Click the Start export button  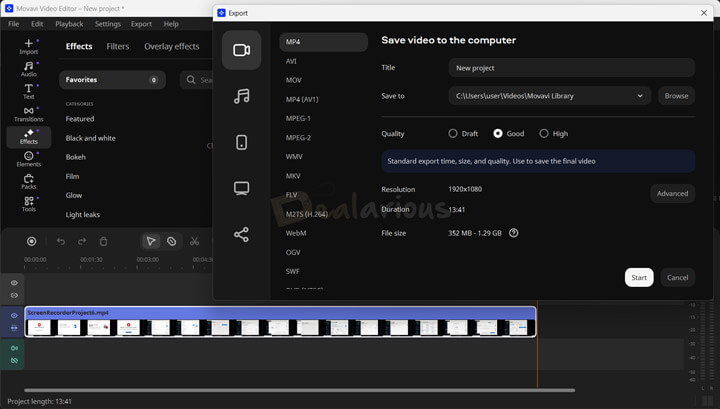pos(639,277)
